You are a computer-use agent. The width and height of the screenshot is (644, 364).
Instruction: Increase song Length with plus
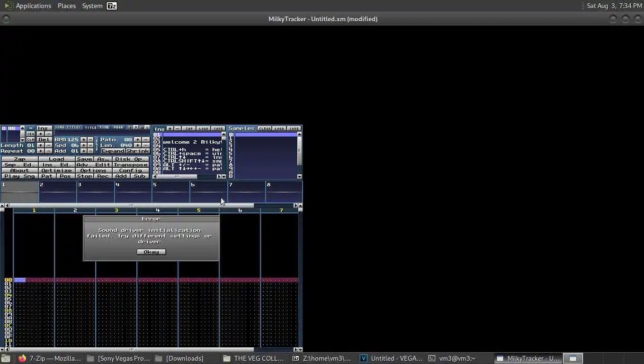point(41,146)
